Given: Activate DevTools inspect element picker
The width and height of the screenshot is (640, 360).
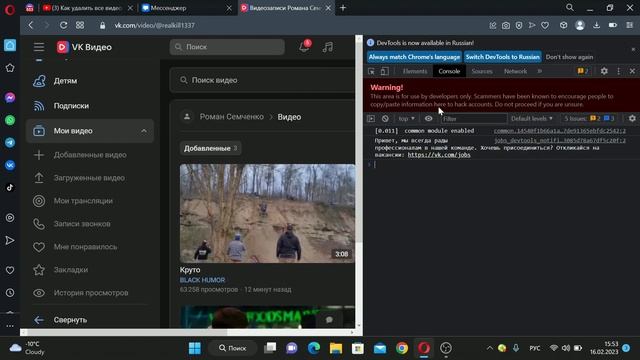Looking at the screenshot, I should tap(371, 71).
